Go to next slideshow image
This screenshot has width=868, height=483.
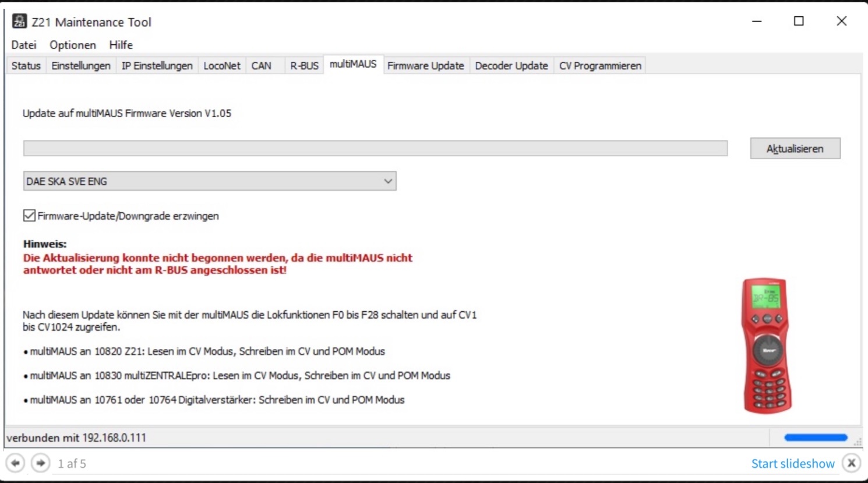[40, 463]
